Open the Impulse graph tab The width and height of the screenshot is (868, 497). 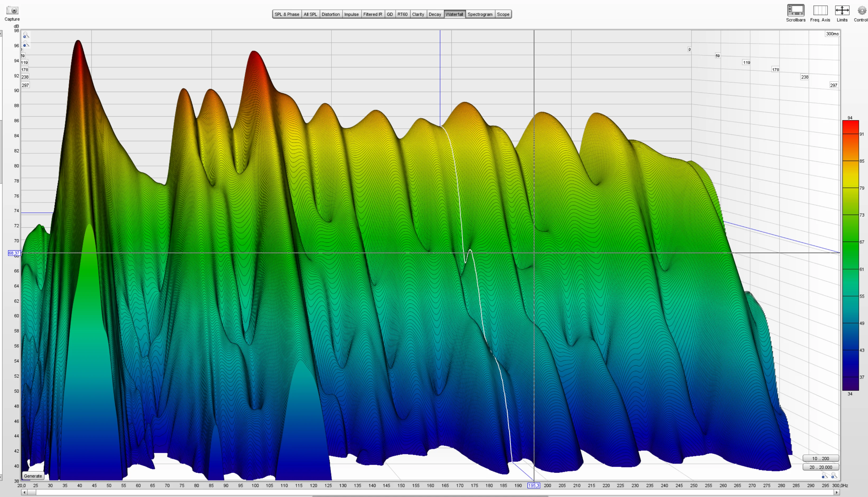click(x=352, y=14)
